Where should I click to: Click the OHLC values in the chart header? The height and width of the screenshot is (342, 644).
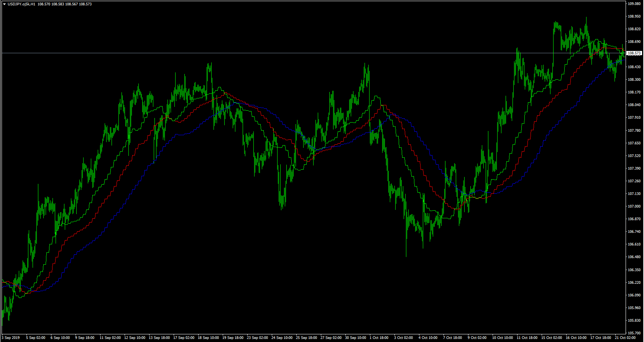(x=65, y=4)
